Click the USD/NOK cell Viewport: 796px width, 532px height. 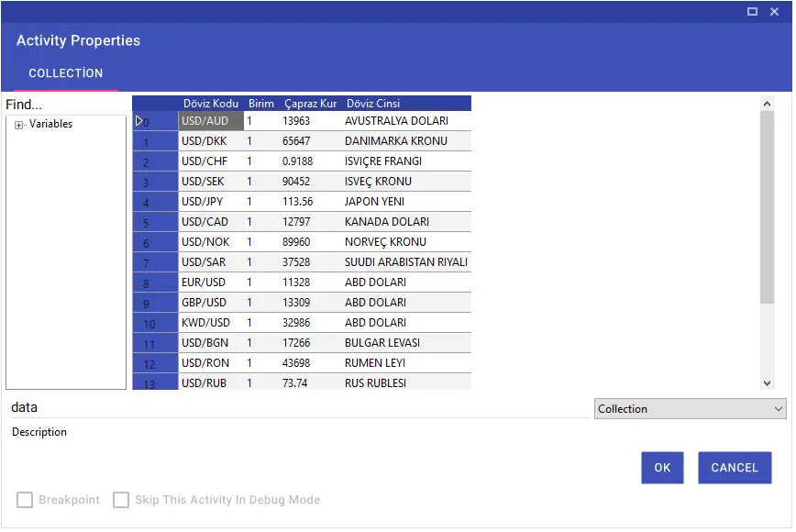212,243
